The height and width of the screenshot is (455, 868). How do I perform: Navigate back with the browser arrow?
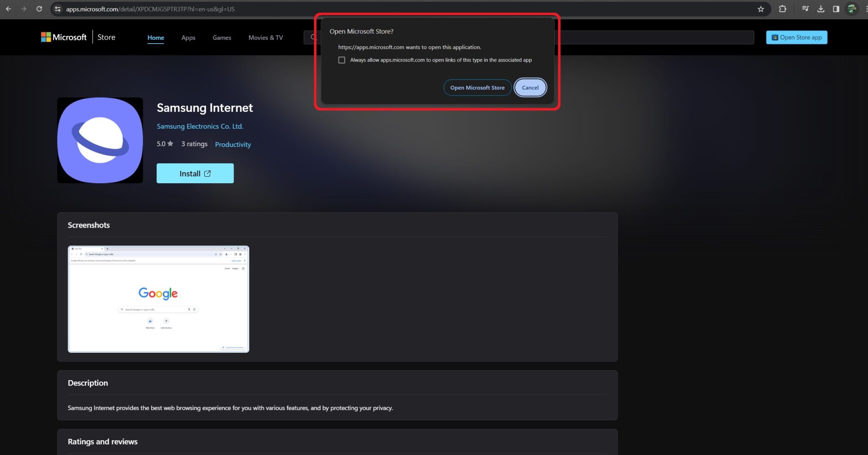tap(8, 9)
